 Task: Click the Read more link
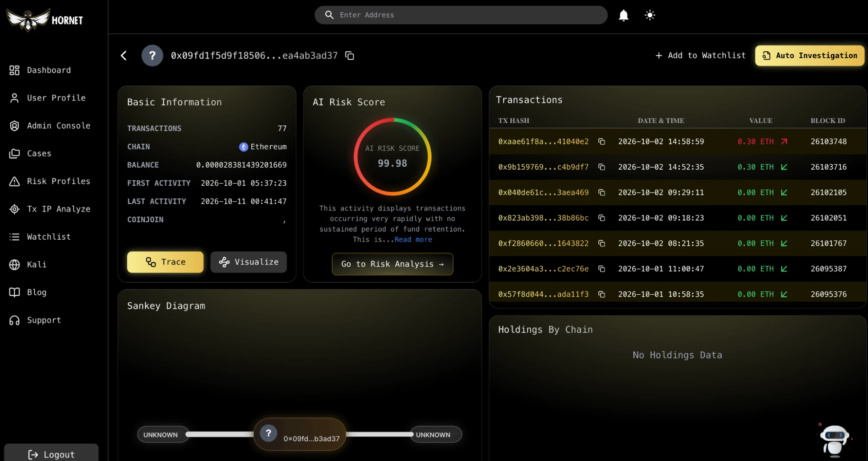pos(413,240)
